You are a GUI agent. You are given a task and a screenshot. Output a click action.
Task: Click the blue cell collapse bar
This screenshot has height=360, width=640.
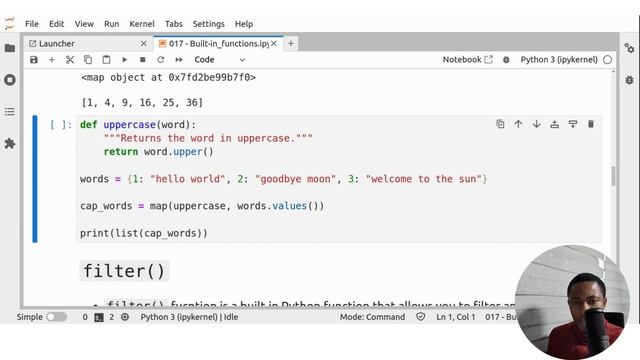click(35, 179)
